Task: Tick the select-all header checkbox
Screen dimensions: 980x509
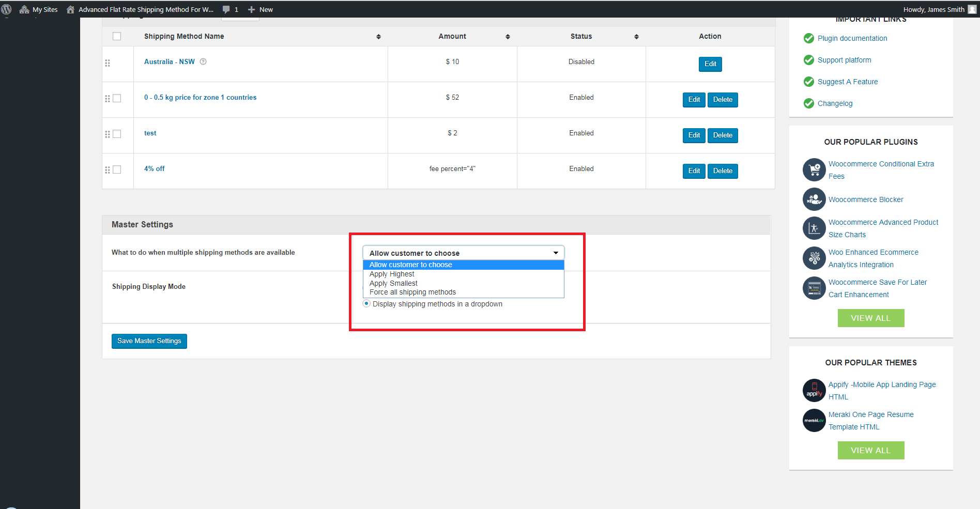Action: [x=117, y=36]
